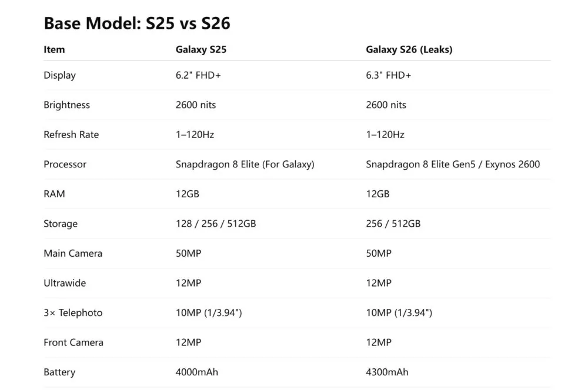Click the "RAM" row label
The width and height of the screenshot is (588, 390).
click(54, 194)
